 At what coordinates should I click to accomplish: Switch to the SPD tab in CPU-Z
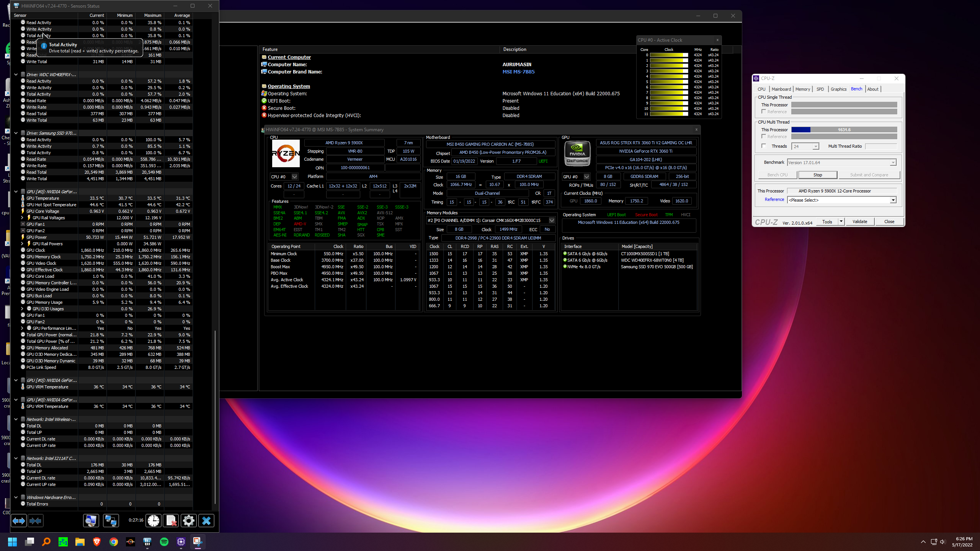click(820, 89)
